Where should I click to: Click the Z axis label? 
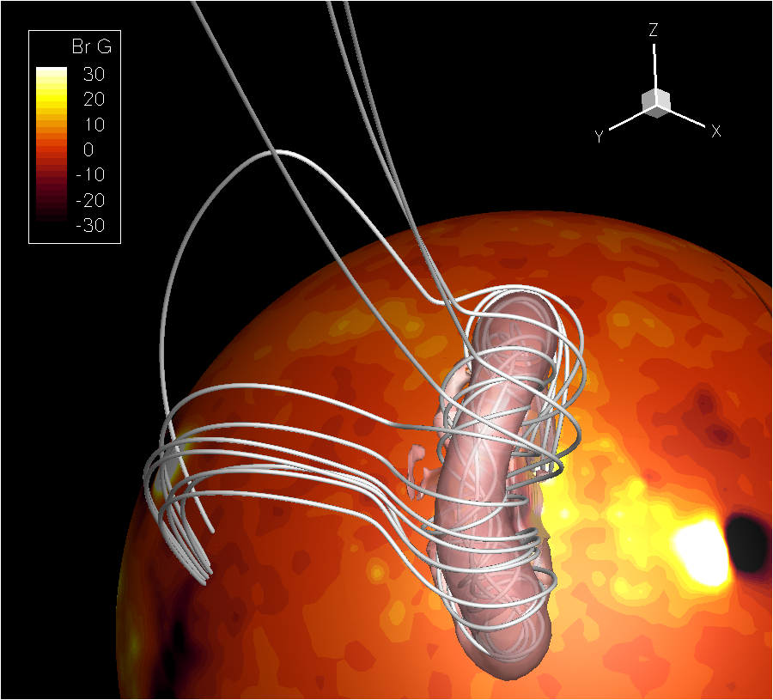coord(654,31)
